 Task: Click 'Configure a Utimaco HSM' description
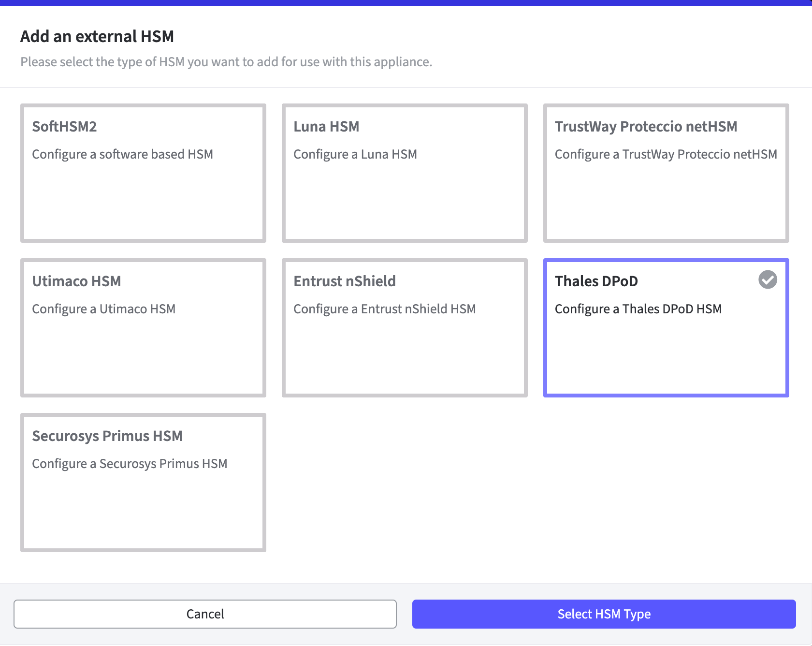click(x=103, y=309)
